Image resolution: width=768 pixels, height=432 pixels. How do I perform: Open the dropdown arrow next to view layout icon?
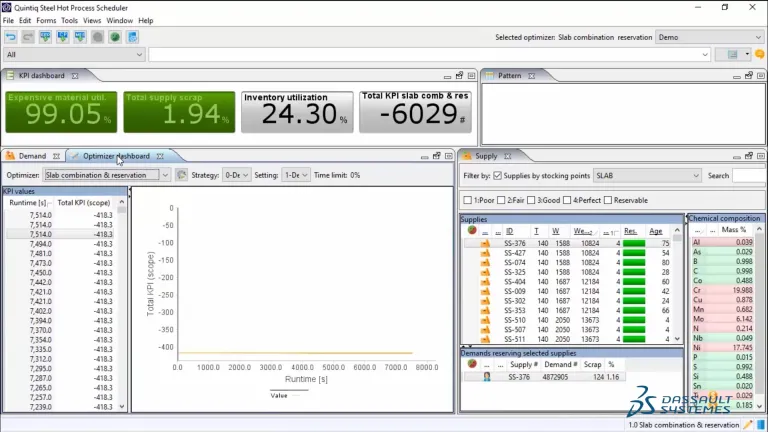click(x=747, y=54)
